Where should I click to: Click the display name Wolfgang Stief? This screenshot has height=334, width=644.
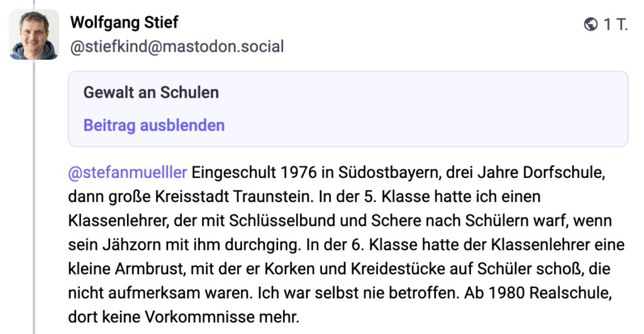tap(125, 23)
